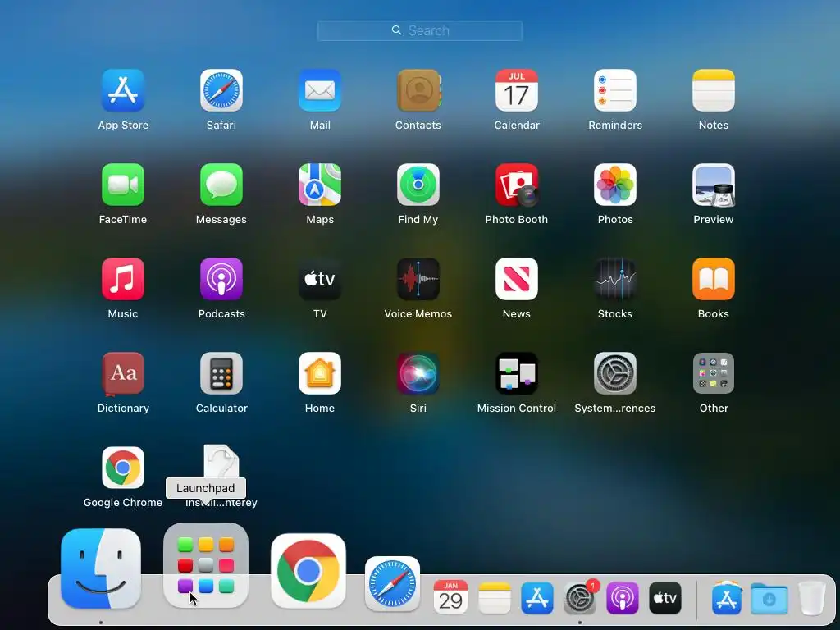Open Calendar showing JUL 17

click(x=517, y=90)
